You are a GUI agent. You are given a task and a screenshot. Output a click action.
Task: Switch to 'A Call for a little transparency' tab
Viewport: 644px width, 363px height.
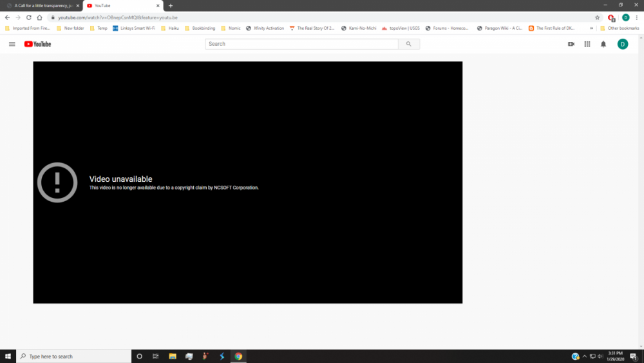(43, 6)
